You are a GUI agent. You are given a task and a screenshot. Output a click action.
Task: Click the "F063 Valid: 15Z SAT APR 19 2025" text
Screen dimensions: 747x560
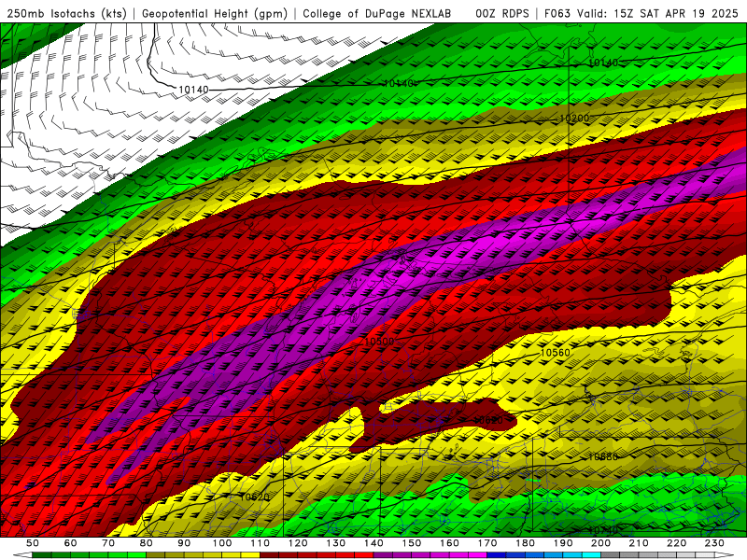tap(641, 13)
